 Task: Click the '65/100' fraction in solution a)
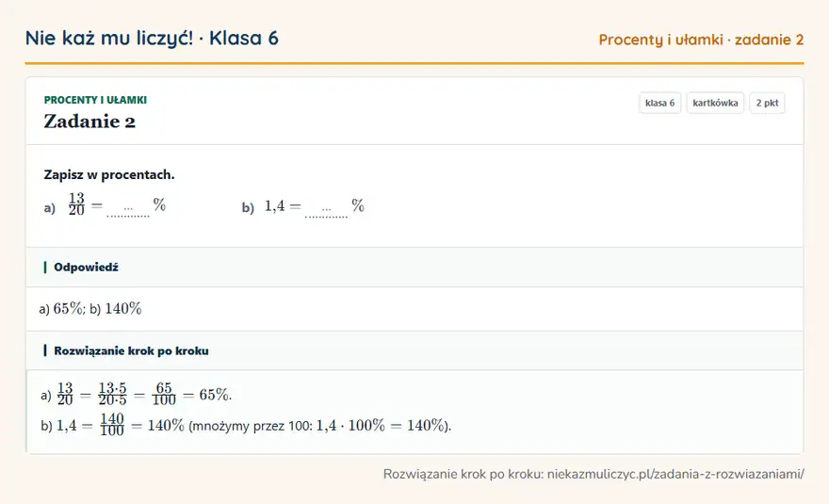click(164, 394)
